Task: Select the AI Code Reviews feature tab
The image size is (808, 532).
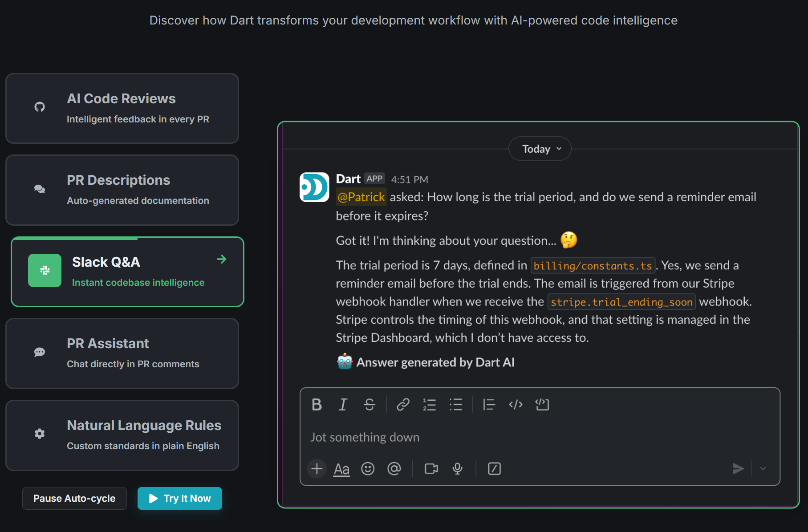Action: [x=122, y=108]
